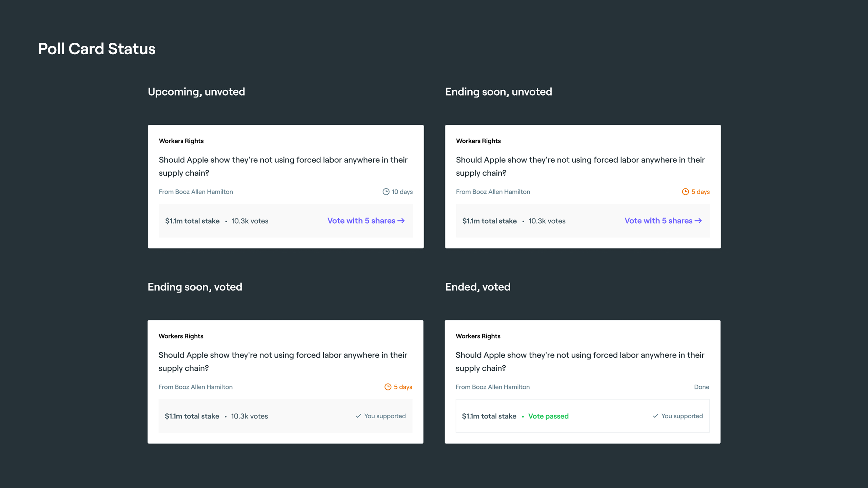The image size is (868, 488).
Task: Click Poll Card Status heading
Action: click(97, 49)
